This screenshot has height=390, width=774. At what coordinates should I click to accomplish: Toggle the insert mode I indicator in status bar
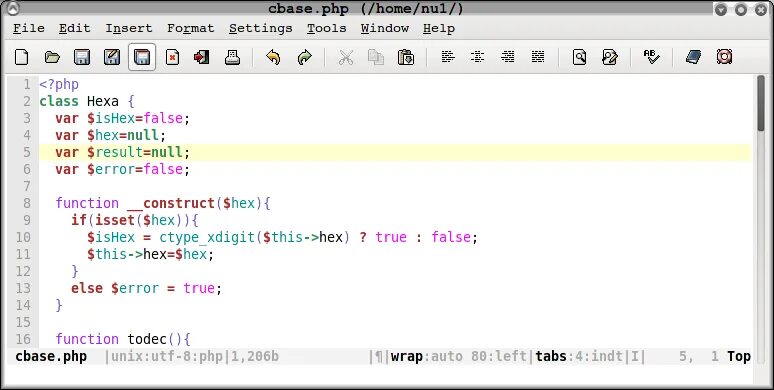click(x=636, y=356)
